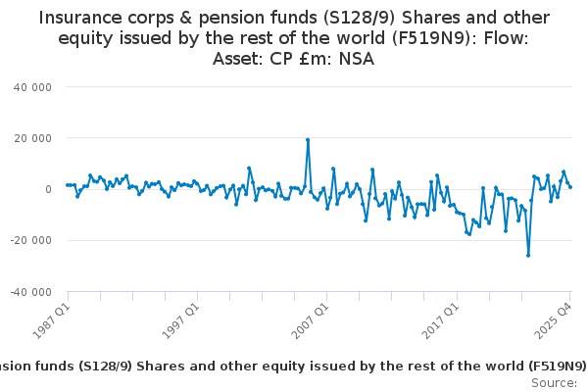Screen dimensions: 588x392
Task: Click the chart title text
Action: (x=294, y=38)
